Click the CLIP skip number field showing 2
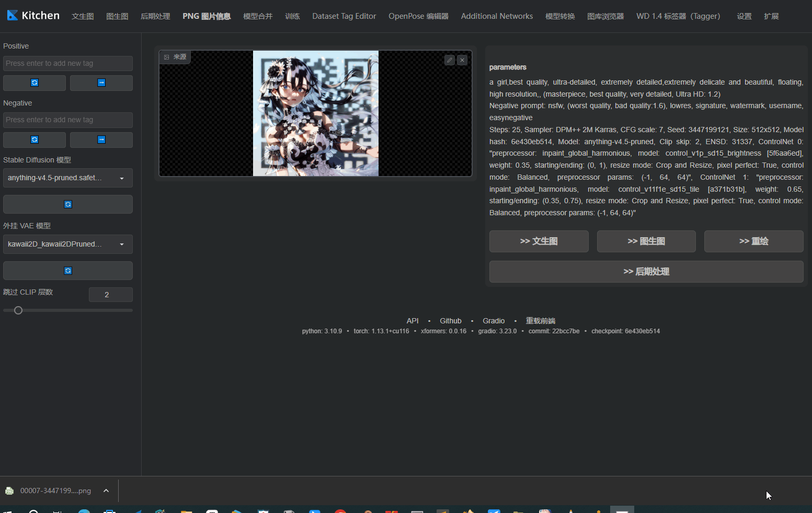812x513 pixels. click(x=111, y=295)
